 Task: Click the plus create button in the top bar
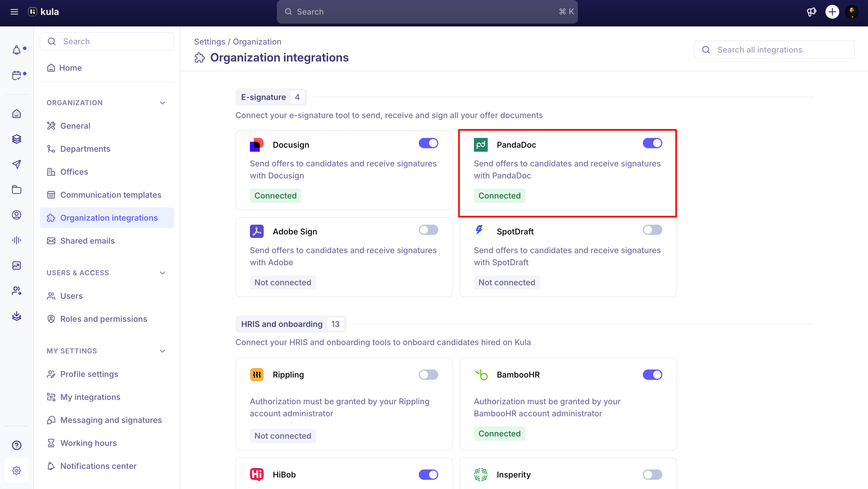pos(832,12)
